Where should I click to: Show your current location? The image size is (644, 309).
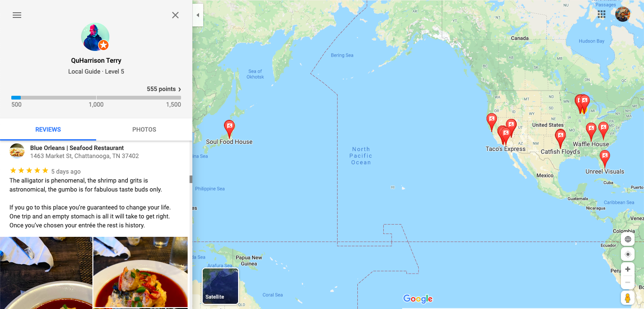(627, 254)
